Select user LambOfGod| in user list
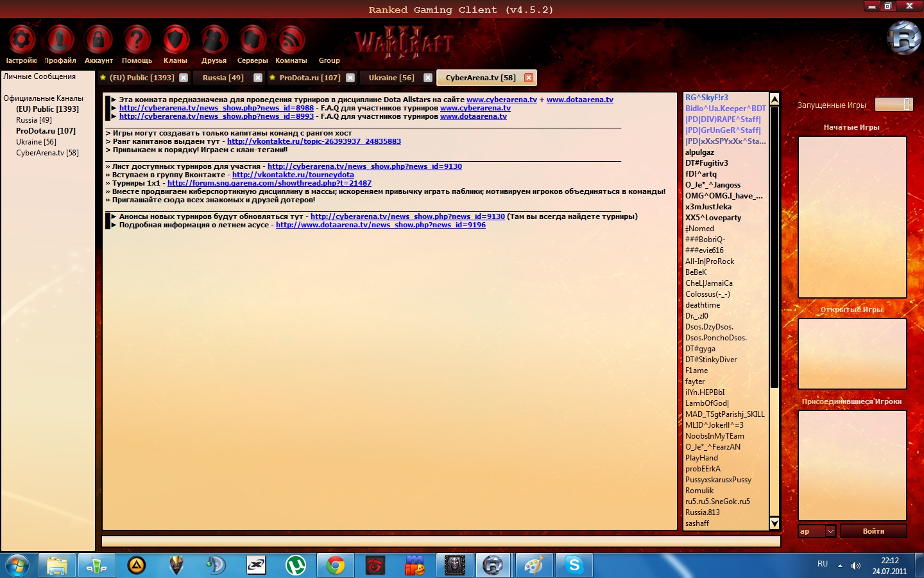This screenshot has width=924, height=578. 707,403
